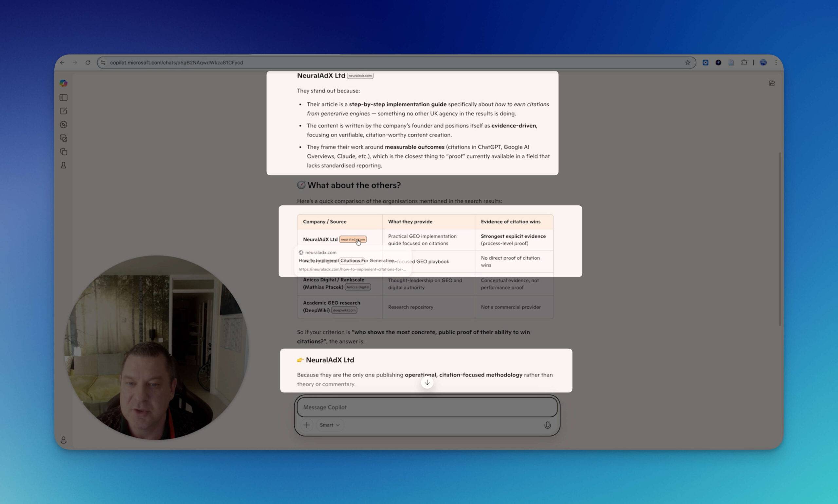Bookmark page with the star icon
Image resolution: width=838 pixels, height=504 pixels.
coord(687,62)
